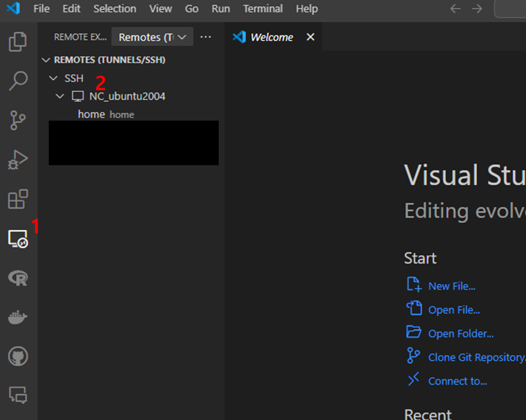Click the SSH label in the tree
The height and width of the screenshot is (420, 526).
(x=74, y=78)
